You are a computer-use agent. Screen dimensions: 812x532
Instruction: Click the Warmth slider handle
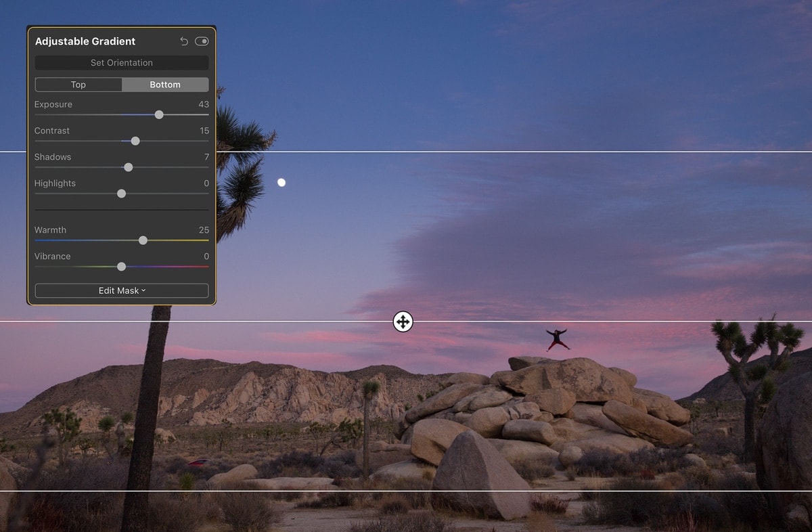(143, 240)
